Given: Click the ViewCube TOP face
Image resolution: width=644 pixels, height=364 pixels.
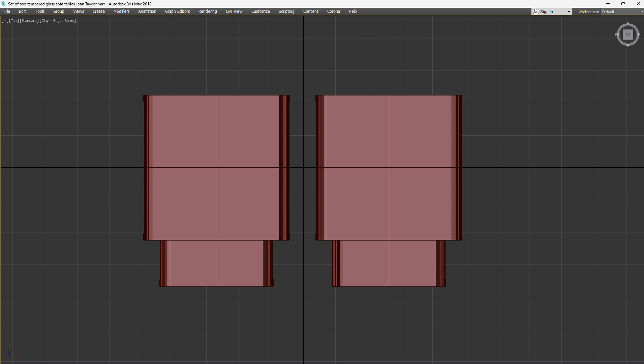Looking at the screenshot, I should click(x=628, y=34).
